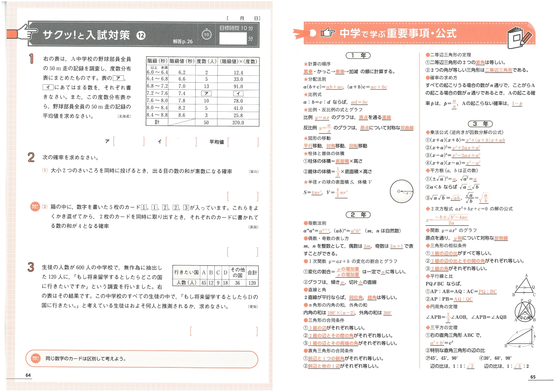Click the pointing hand icon beside 中学で学ぶ重要事項

coord(327,33)
